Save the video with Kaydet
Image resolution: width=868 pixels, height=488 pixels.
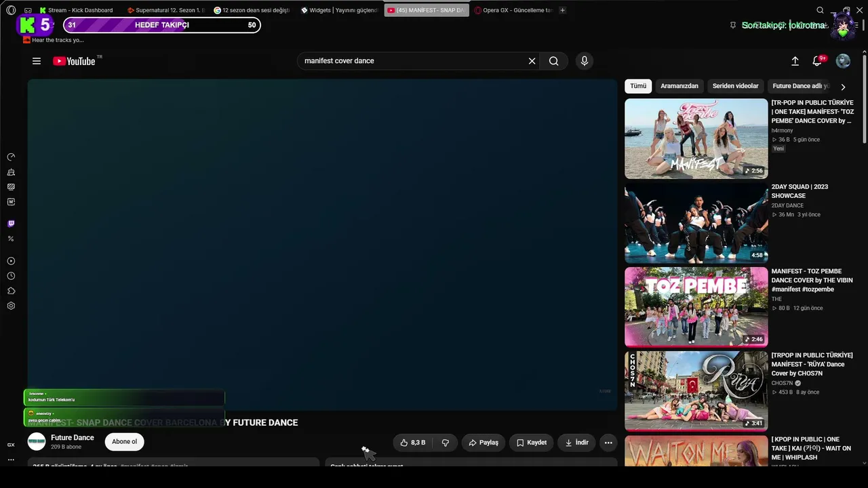[x=532, y=443]
